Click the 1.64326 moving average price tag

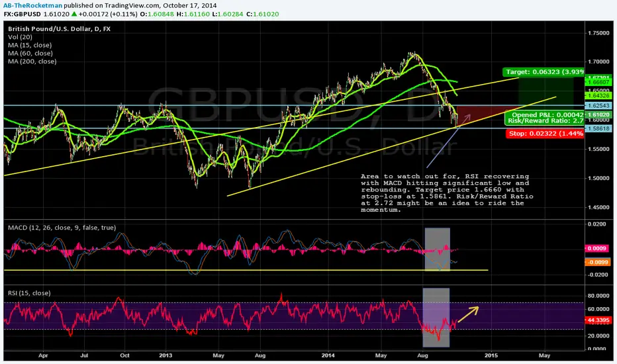click(598, 95)
